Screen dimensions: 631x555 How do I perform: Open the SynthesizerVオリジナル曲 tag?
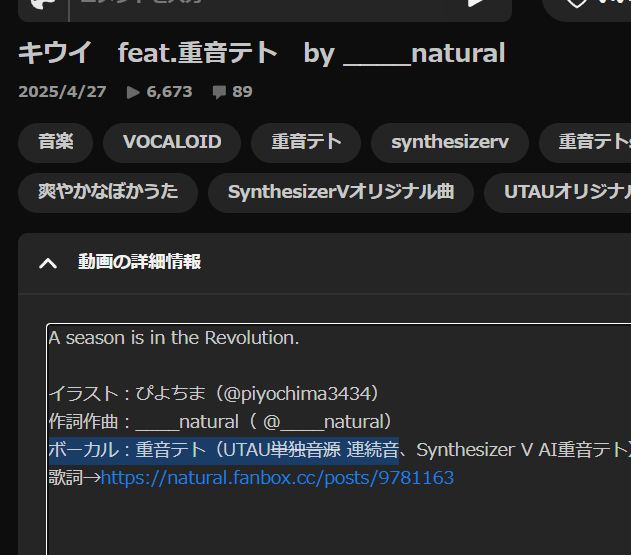click(x=341, y=192)
